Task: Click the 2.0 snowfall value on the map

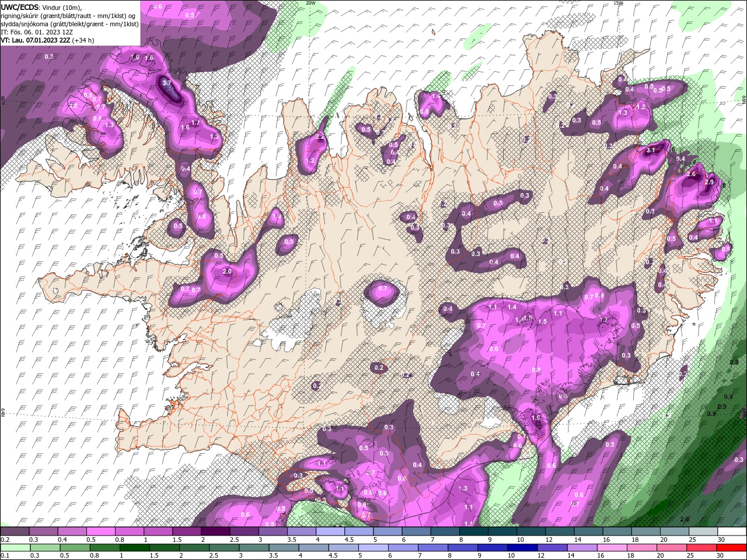Action: click(x=227, y=271)
